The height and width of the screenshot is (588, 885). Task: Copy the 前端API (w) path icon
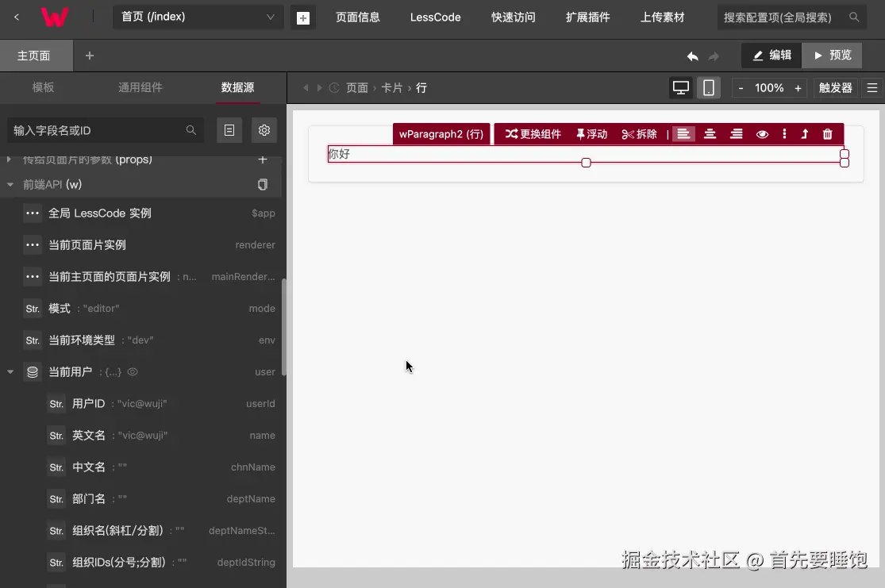(263, 185)
